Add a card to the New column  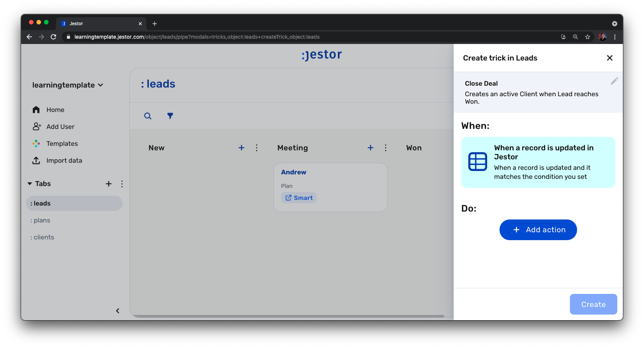(241, 148)
